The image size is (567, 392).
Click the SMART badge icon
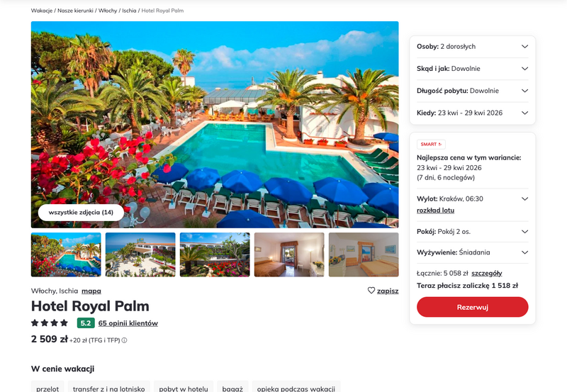click(x=431, y=145)
